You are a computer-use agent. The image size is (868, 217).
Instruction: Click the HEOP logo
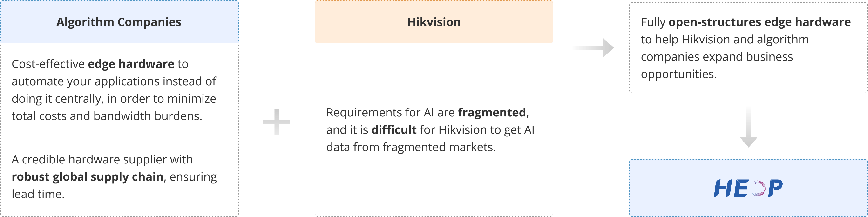[x=748, y=188]
